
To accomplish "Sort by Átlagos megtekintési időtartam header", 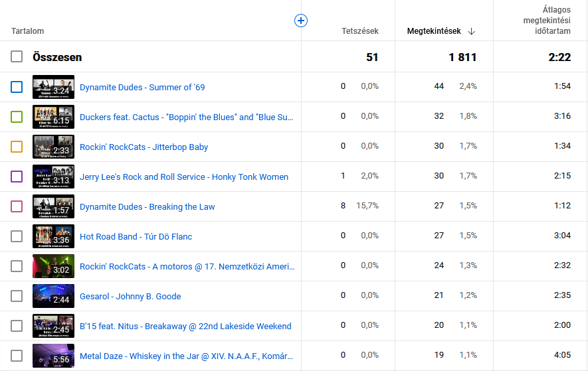I will (x=546, y=21).
